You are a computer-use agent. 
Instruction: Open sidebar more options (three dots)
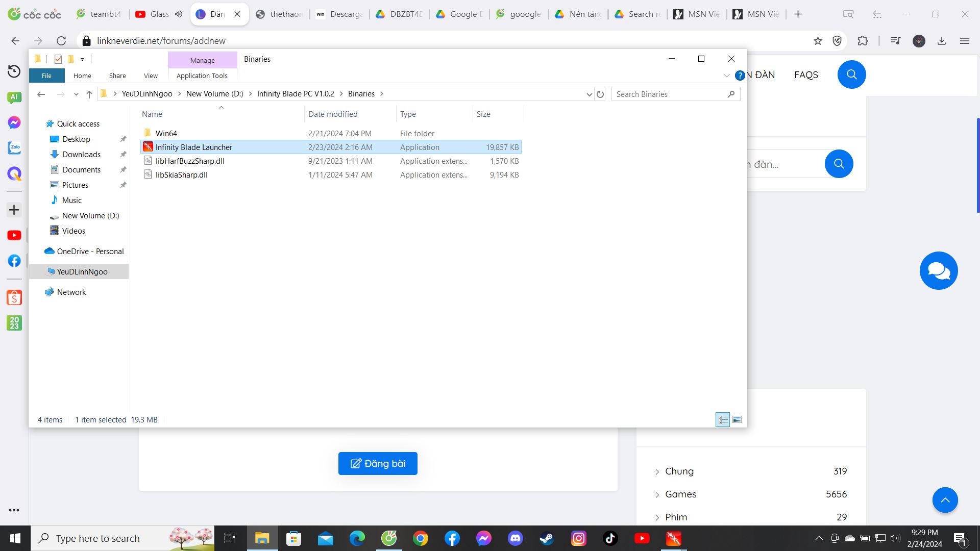point(14,510)
